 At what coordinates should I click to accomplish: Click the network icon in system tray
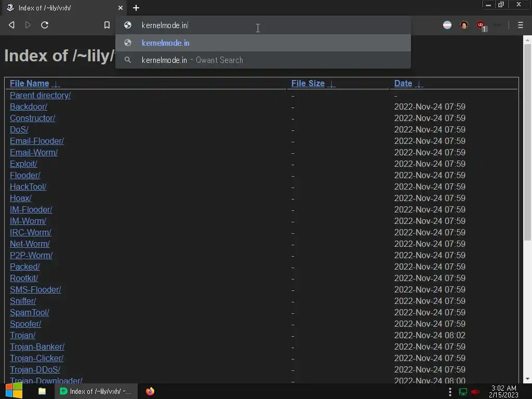tap(463, 392)
